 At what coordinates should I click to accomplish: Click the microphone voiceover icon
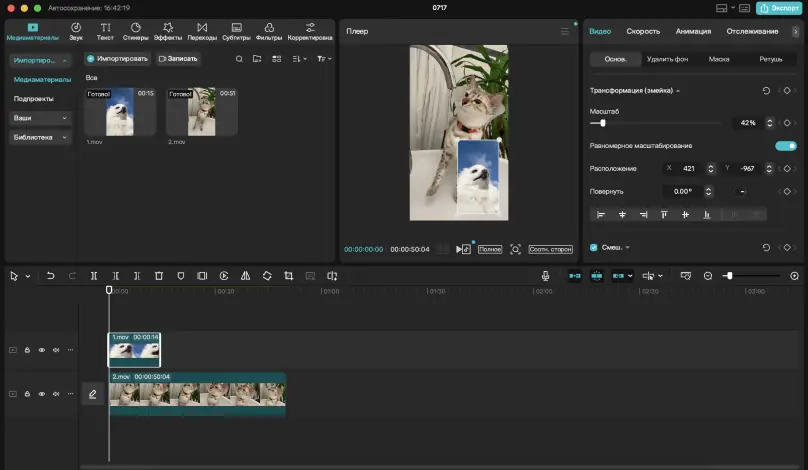point(545,276)
